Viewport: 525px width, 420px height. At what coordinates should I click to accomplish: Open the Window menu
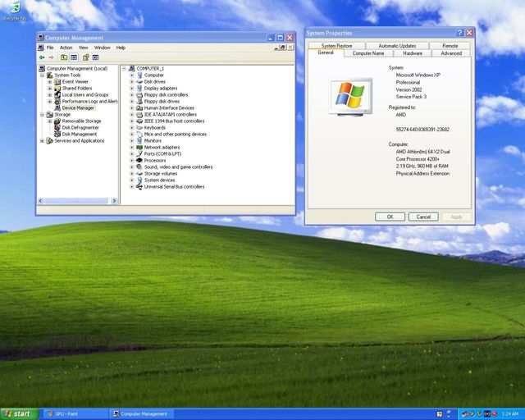tap(102, 48)
